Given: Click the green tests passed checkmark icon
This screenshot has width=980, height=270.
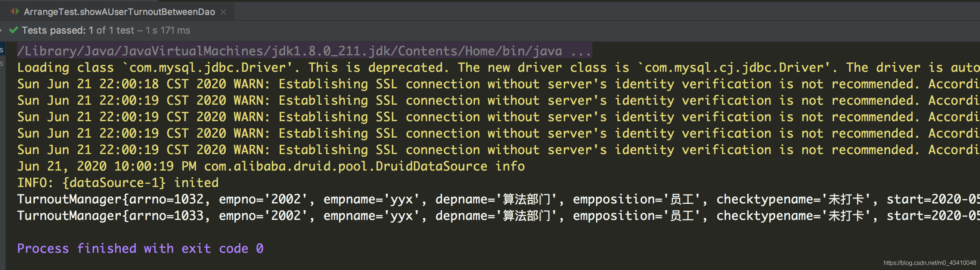Looking at the screenshot, I should pyautogui.click(x=13, y=30).
